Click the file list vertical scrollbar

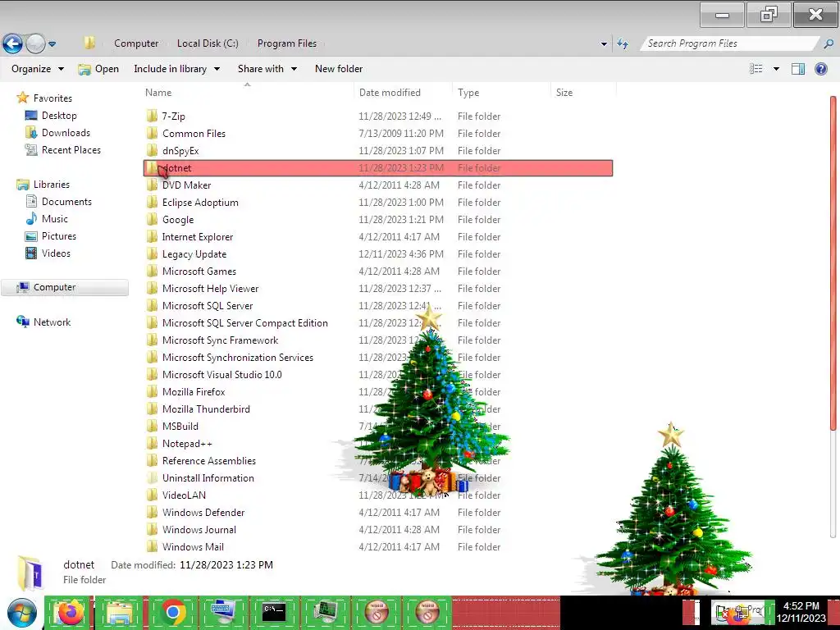(833, 262)
